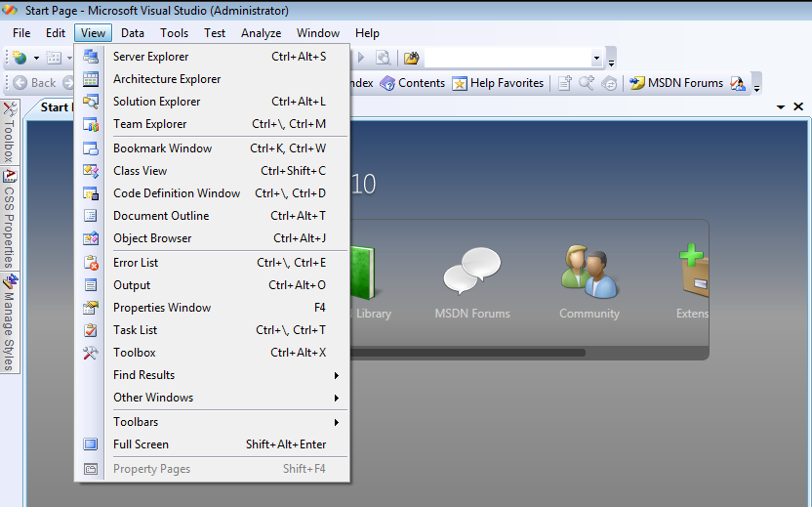Click the Bookmark Window icon

91,148
